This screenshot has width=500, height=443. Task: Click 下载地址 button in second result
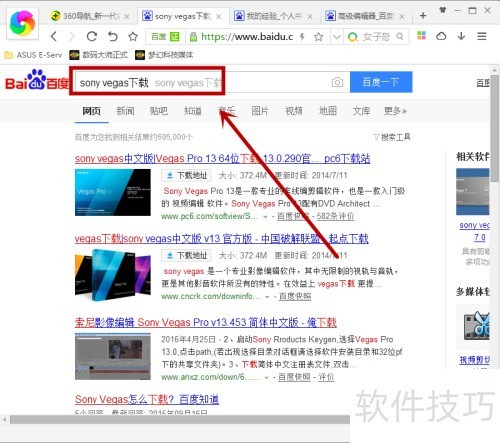click(x=186, y=256)
